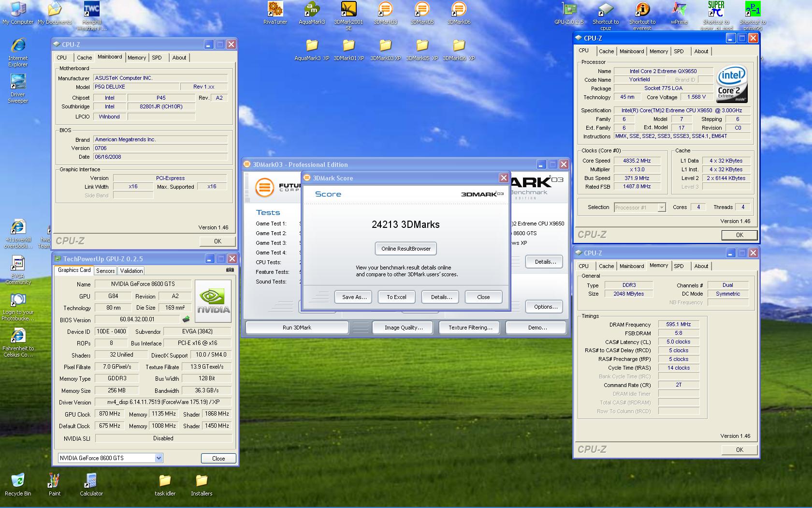Open 3DMark01 XP folder
This screenshot has width=812, height=508.
point(348,49)
